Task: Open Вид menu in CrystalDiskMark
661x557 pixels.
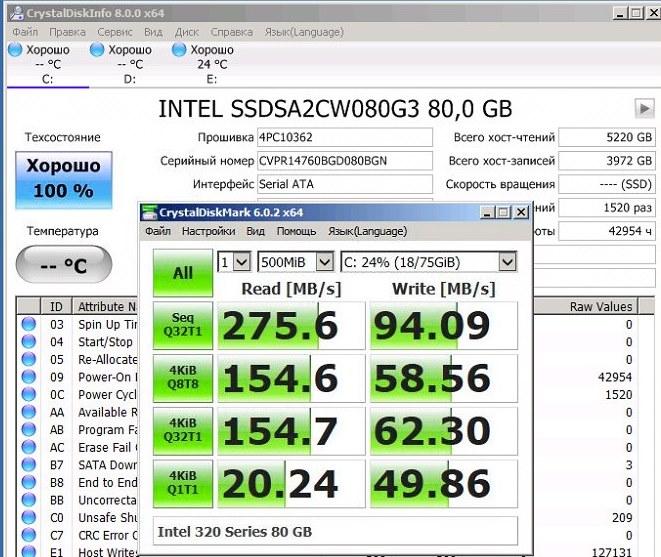Action: [x=255, y=231]
